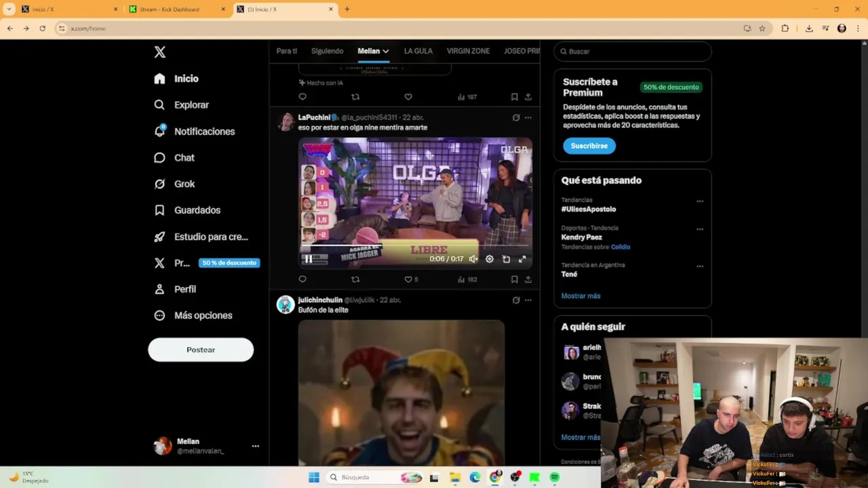The width and height of the screenshot is (868, 488).
Task: Open the X logo home icon
Action: 159,52
